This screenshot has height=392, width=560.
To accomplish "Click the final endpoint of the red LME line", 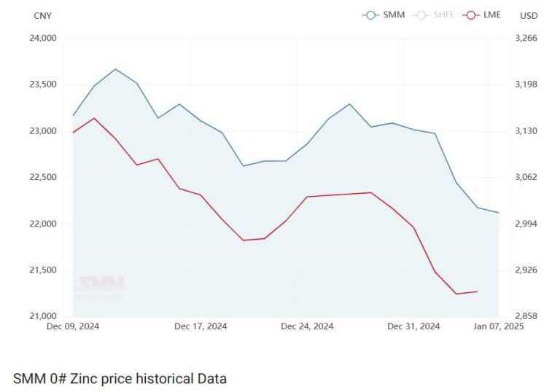I will [x=477, y=291].
